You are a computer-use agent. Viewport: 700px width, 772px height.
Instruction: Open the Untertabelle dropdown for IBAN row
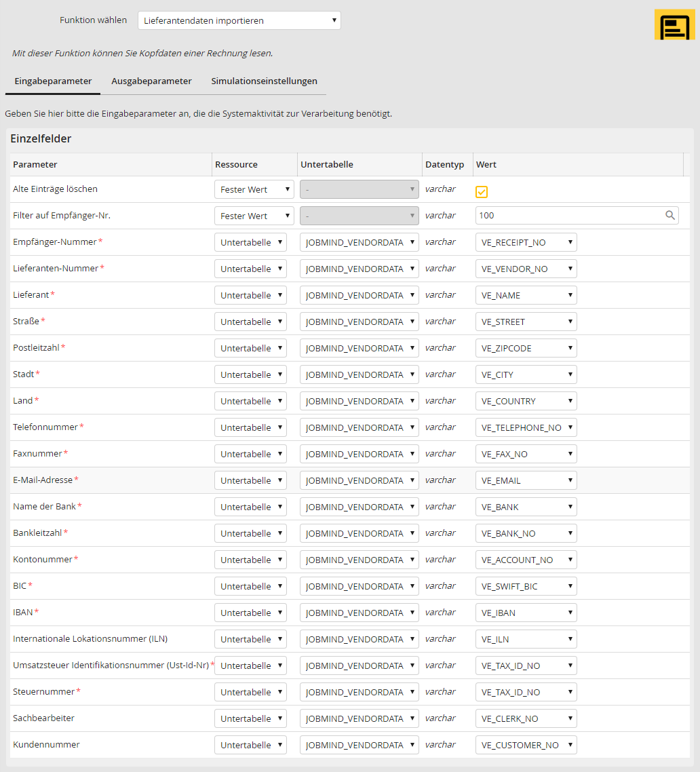point(359,613)
